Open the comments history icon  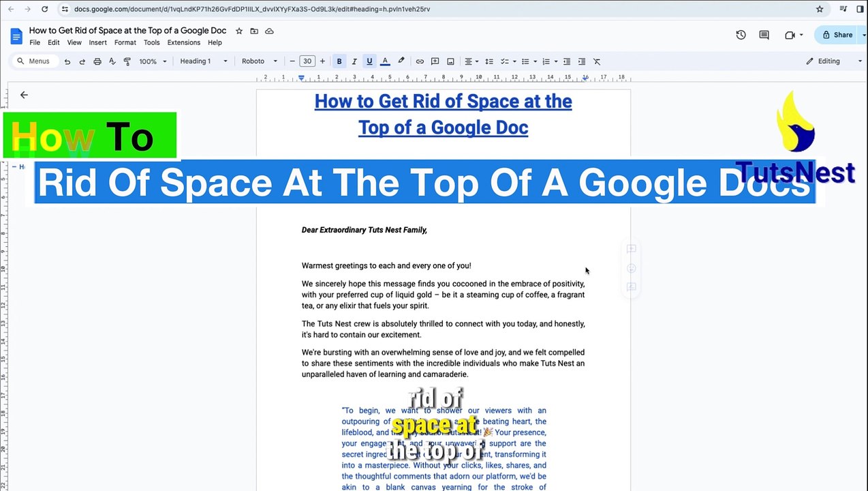click(x=764, y=35)
